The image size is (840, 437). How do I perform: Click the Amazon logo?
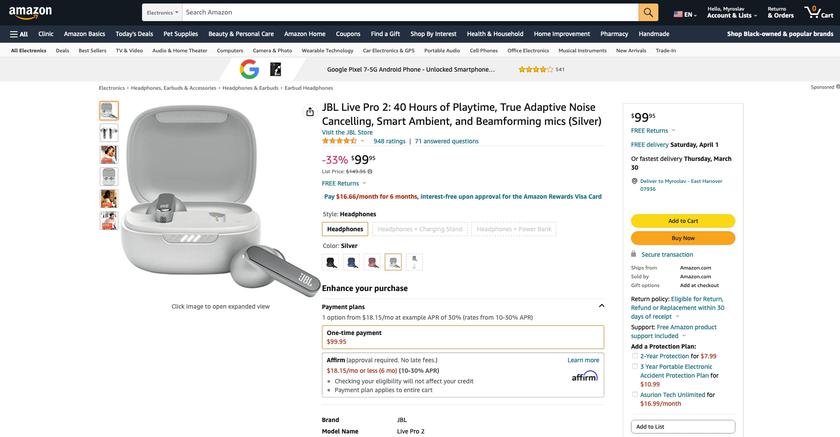click(x=30, y=12)
